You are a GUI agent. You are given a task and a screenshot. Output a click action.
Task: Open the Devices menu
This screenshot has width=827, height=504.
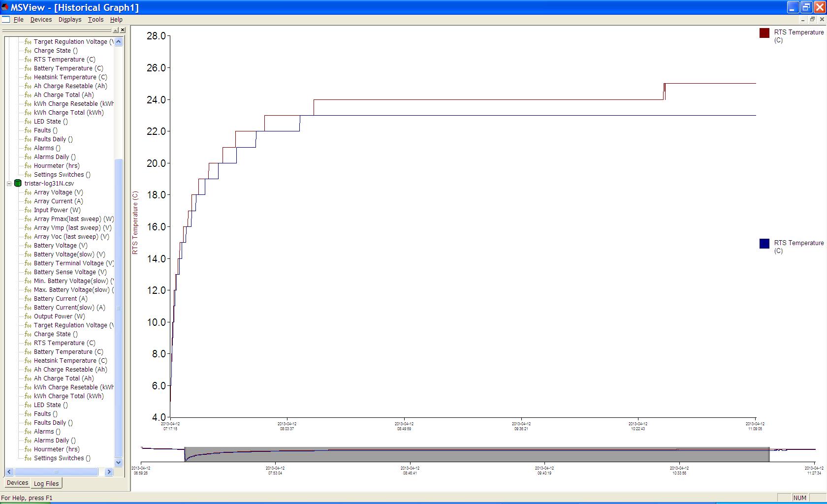(41, 20)
